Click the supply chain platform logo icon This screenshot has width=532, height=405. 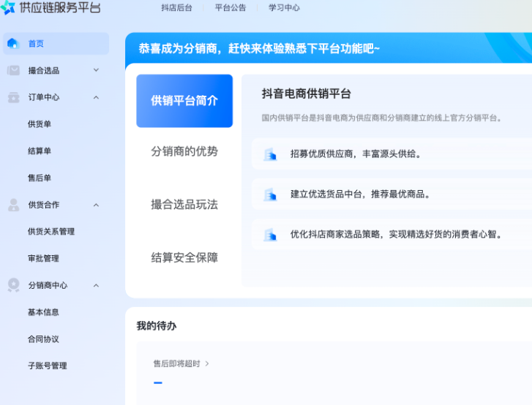click(x=9, y=7)
